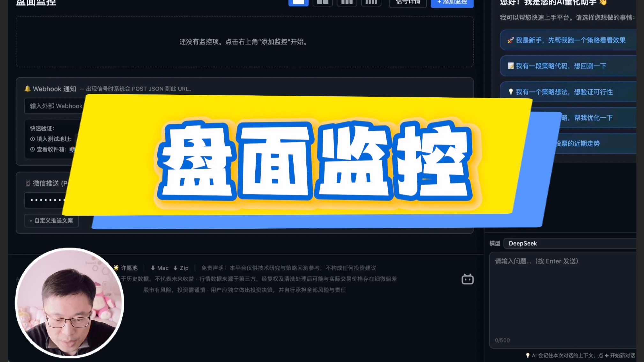Image resolution: width=644 pixels, height=362 pixels.
Task: Click the 请输入问题 chat input box
Action: click(563, 300)
